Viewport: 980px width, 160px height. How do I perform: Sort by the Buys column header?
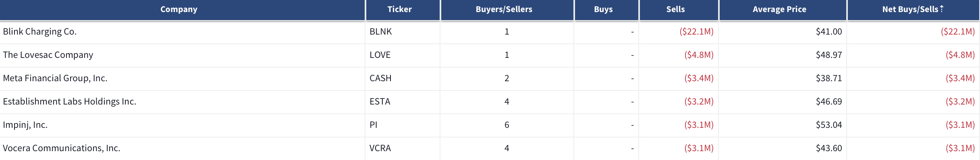603,9
